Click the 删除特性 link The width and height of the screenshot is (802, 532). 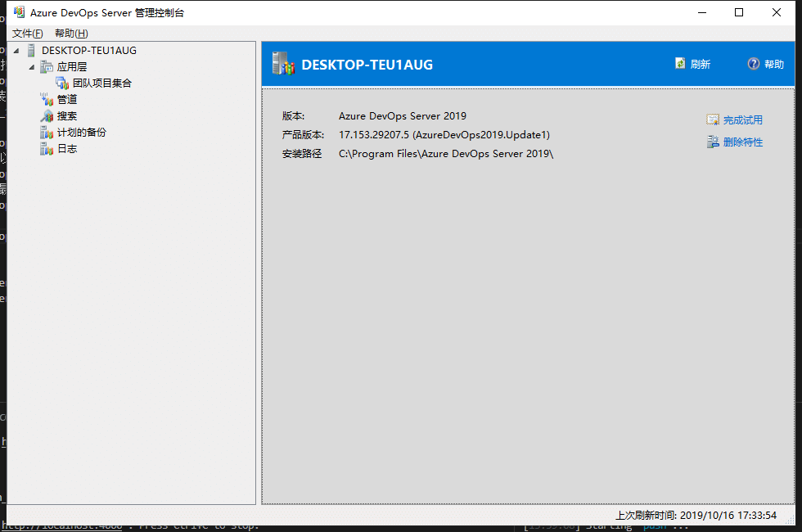click(x=742, y=142)
